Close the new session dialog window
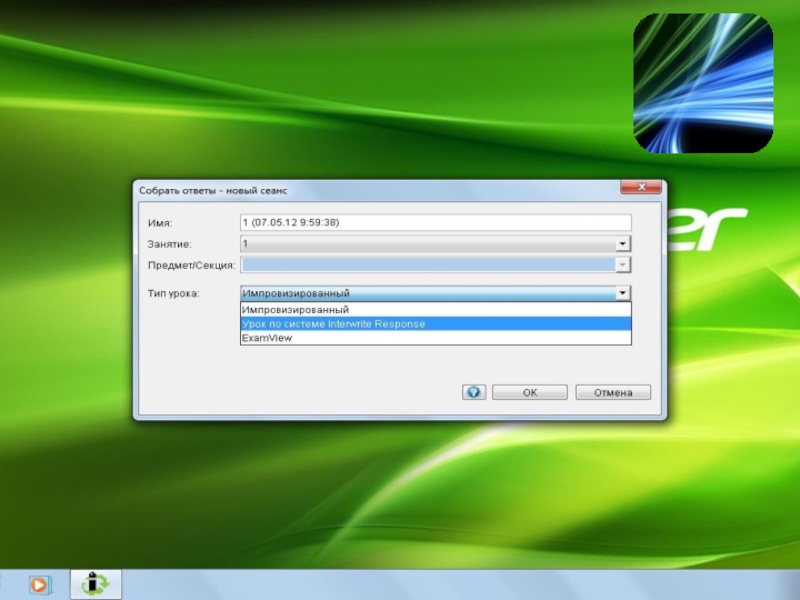 point(640,188)
